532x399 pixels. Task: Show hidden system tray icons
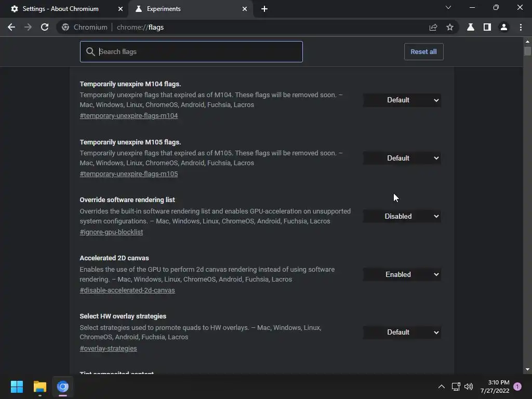pos(442,387)
